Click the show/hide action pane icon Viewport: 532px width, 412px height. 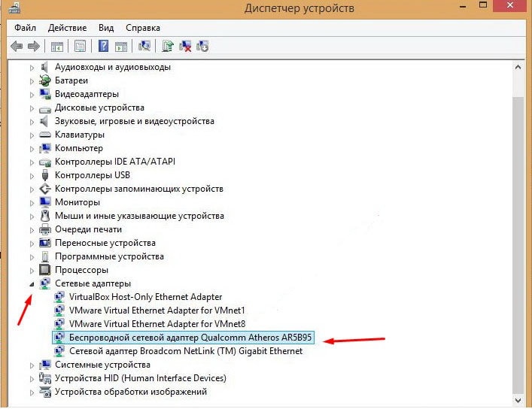point(121,47)
